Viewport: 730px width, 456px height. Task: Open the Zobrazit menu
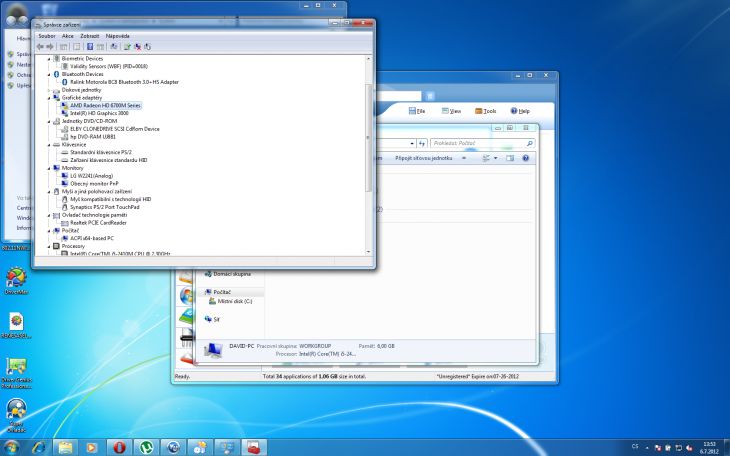[x=89, y=36]
